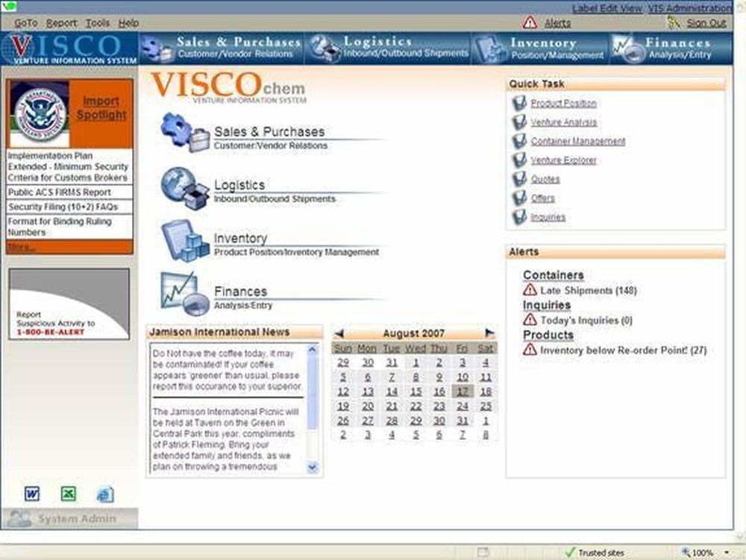Open the Inquiries alerts heading
The height and width of the screenshot is (560, 746).
(547, 305)
